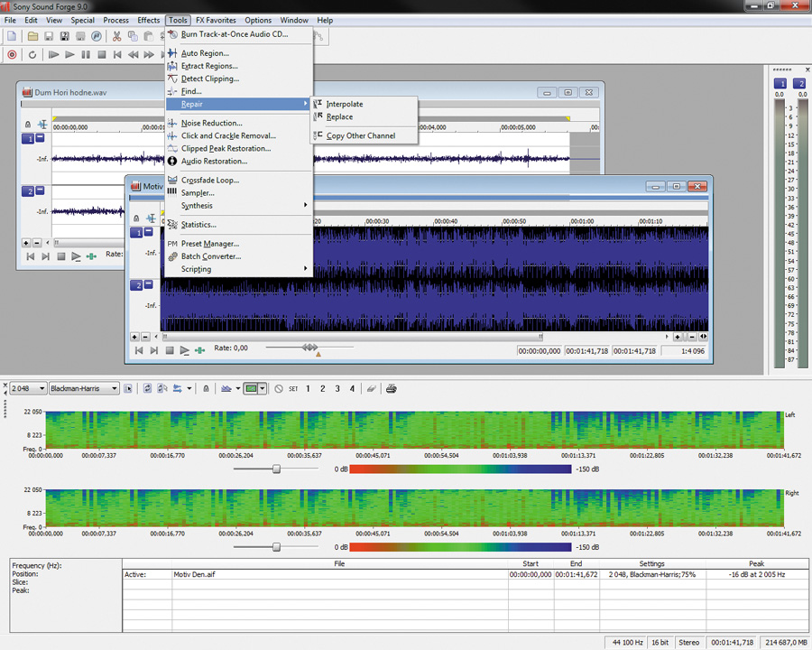This screenshot has height=650, width=812.
Task: Play the Motiv window with its transport play
Action: [x=184, y=351]
